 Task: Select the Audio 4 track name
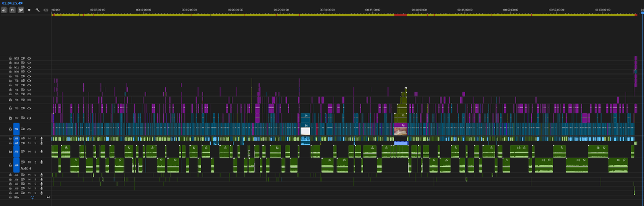[26, 168]
